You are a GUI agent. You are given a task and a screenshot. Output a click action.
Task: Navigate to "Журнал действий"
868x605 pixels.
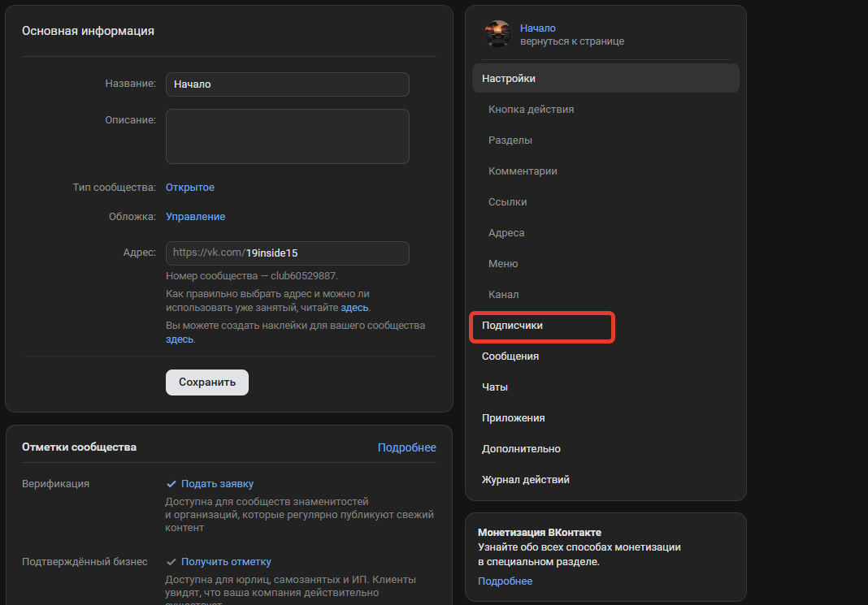[525, 480]
